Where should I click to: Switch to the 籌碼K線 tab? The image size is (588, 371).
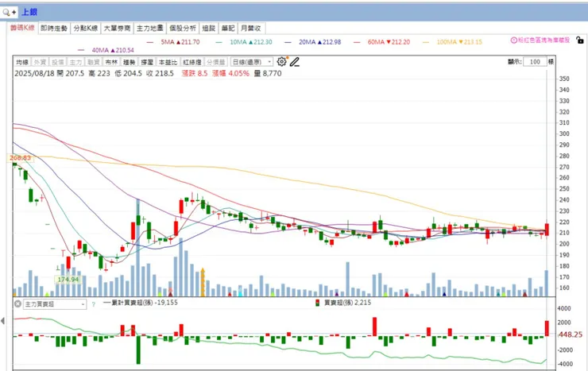[x=22, y=28]
